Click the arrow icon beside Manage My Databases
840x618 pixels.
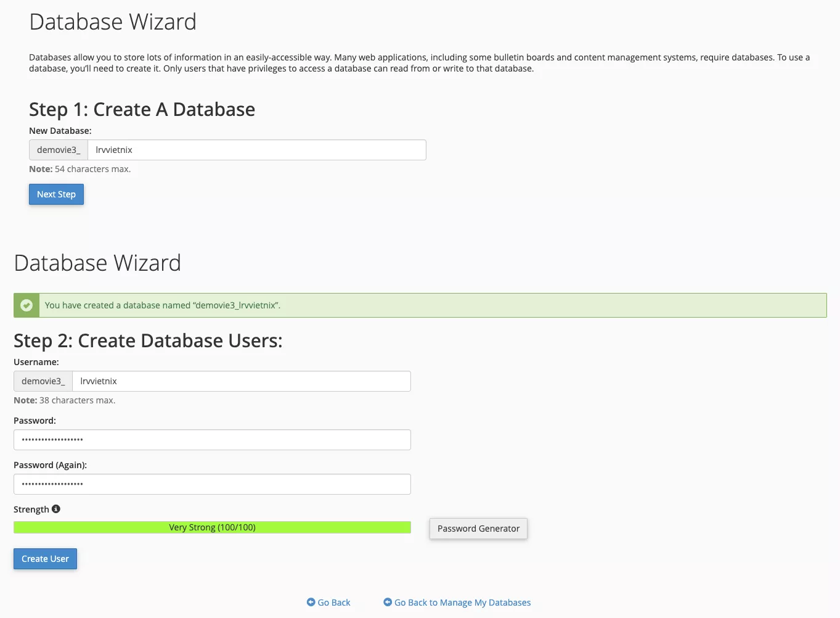point(388,602)
